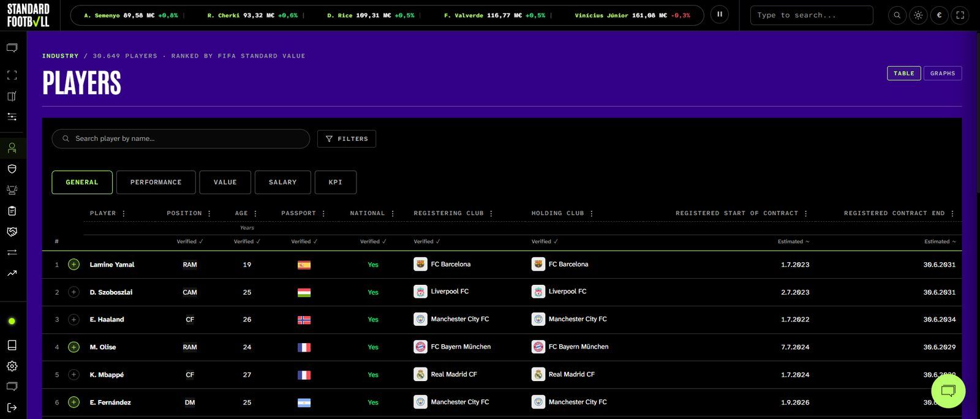980x419 pixels.
Task: Open the Registering Club column options menu
Action: [491, 214]
